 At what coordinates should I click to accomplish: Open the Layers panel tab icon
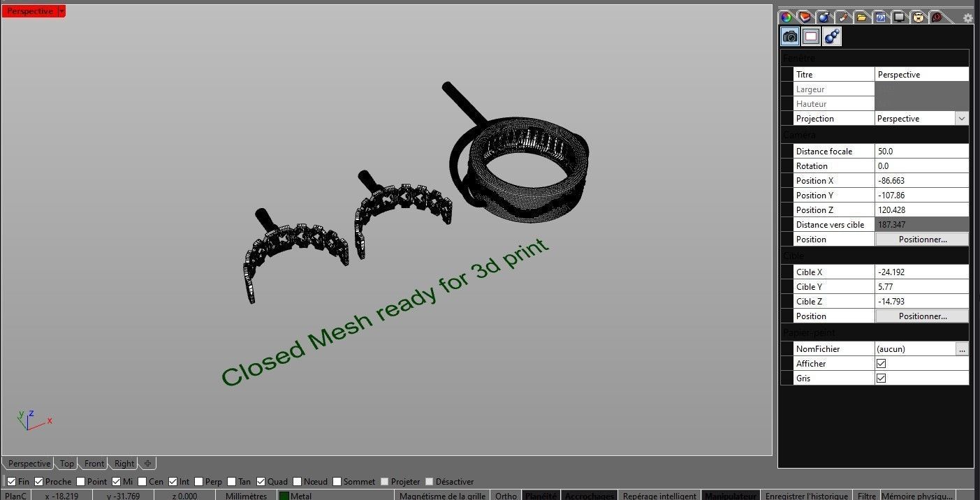(805, 17)
